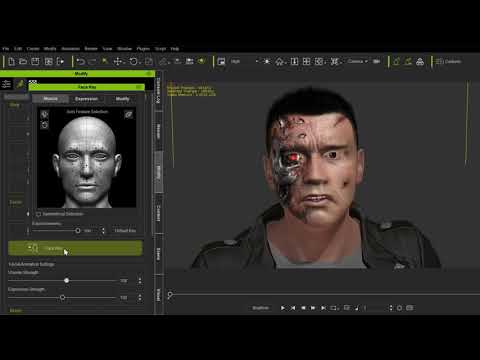Viewport: 480px width, 360px height.
Task: Click the current frame number field
Action: (376, 308)
